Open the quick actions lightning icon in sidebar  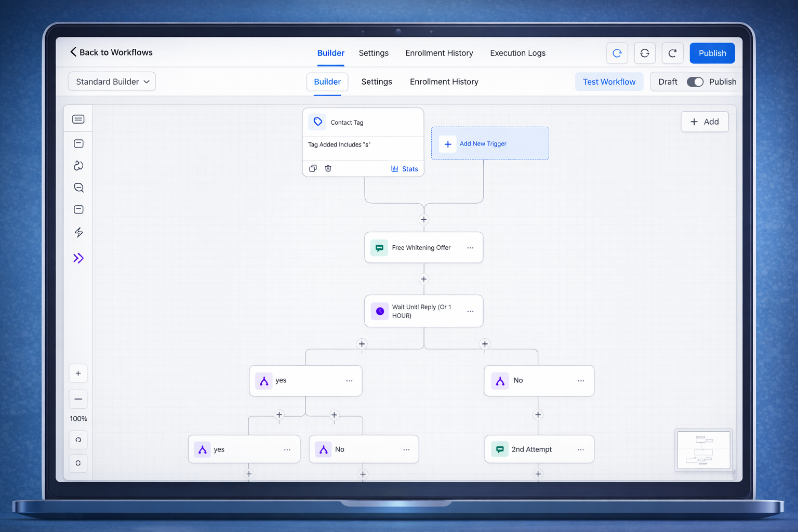[78, 232]
